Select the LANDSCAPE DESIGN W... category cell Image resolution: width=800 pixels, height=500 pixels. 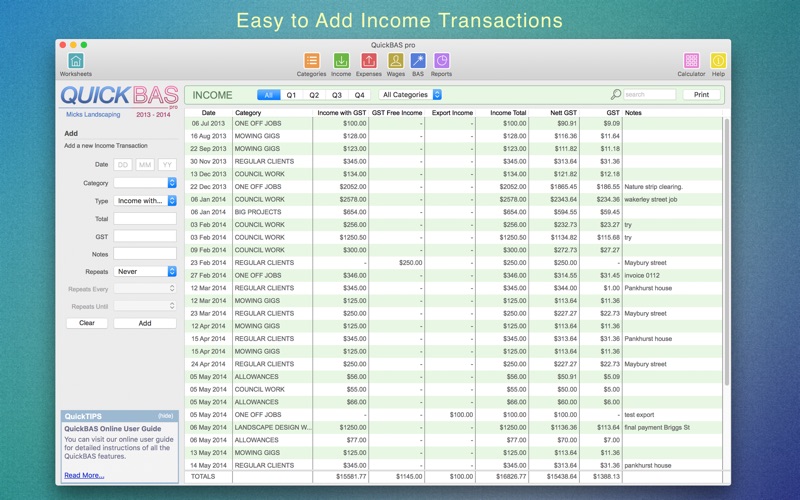click(x=272, y=428)
